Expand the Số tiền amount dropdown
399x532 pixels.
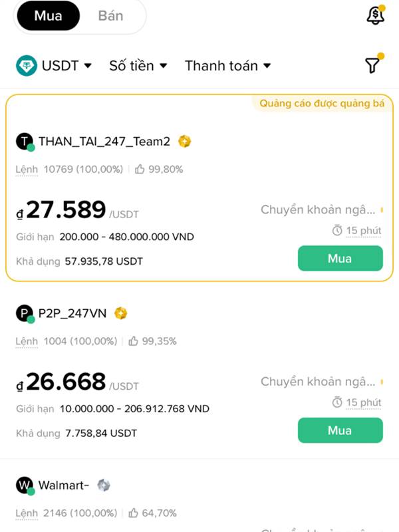point(138,65)
